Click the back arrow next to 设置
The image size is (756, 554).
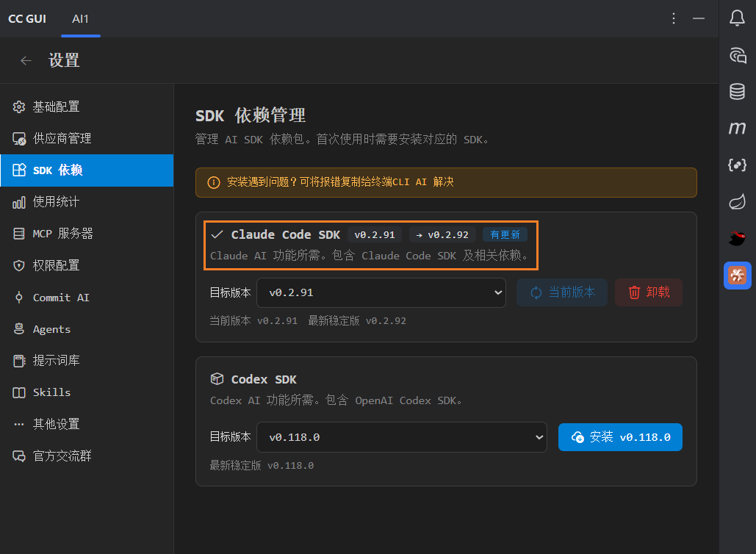26,60
